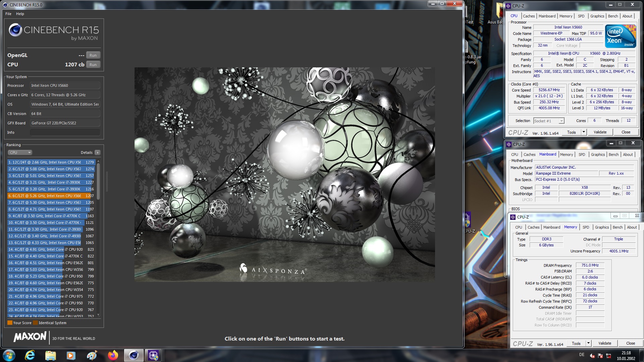Click the Processor field 'Intel Xeon CPU X5660'

[x=65, y=85]
